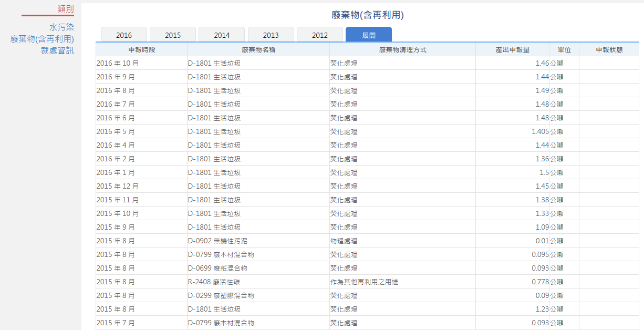Click the R-2408 廢活性碳 waste name
Viewport: 644px width, 330px height.
click(214, 282)
